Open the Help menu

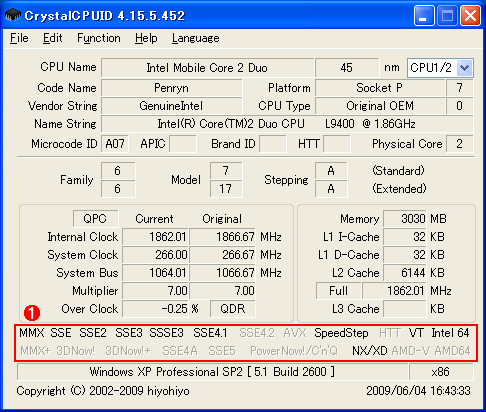[x=146, y=38]
